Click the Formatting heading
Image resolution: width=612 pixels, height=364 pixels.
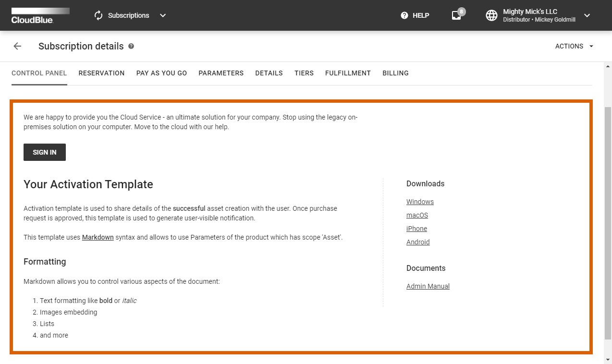click(45, 262)
